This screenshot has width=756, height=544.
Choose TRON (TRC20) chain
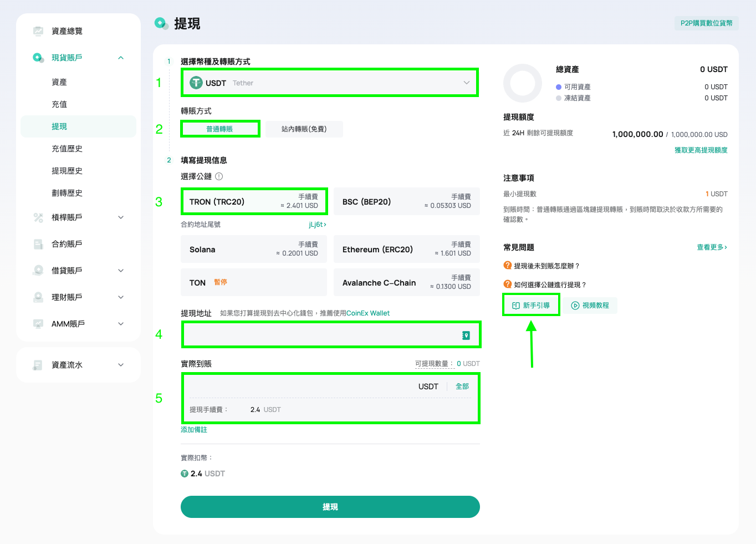tap(254, 201)
